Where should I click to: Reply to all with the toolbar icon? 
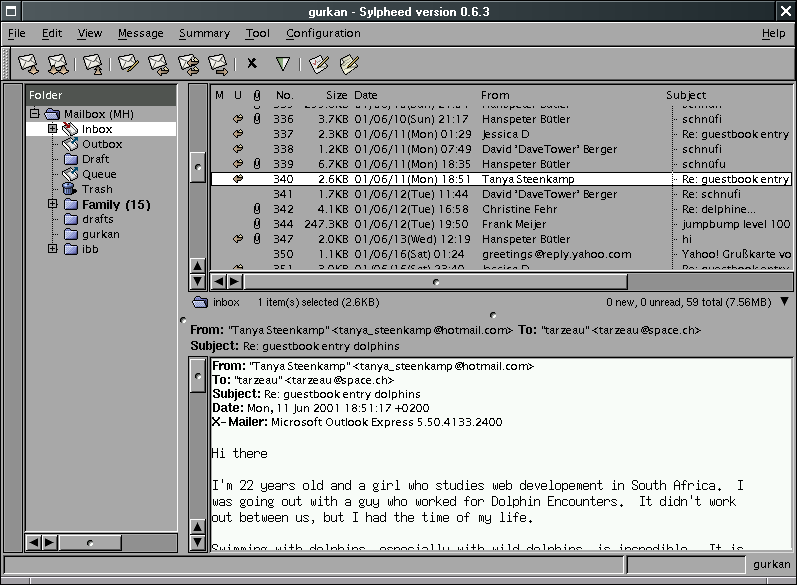click(188, 64)
